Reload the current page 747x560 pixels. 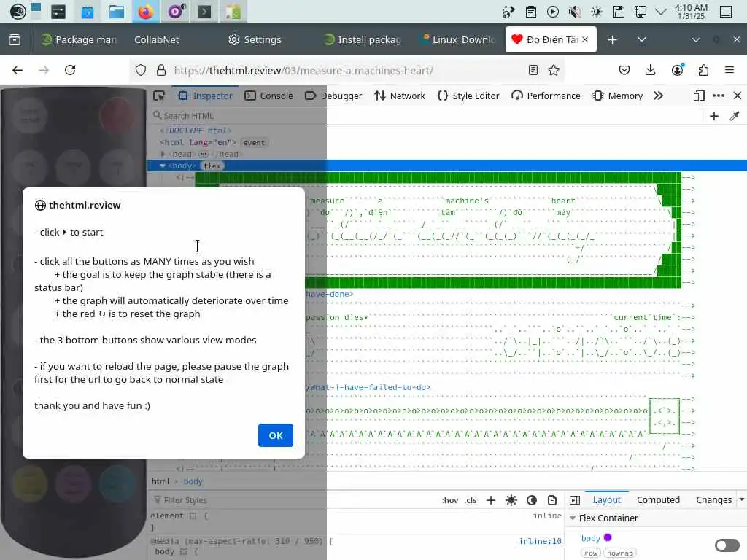(70, 71)
